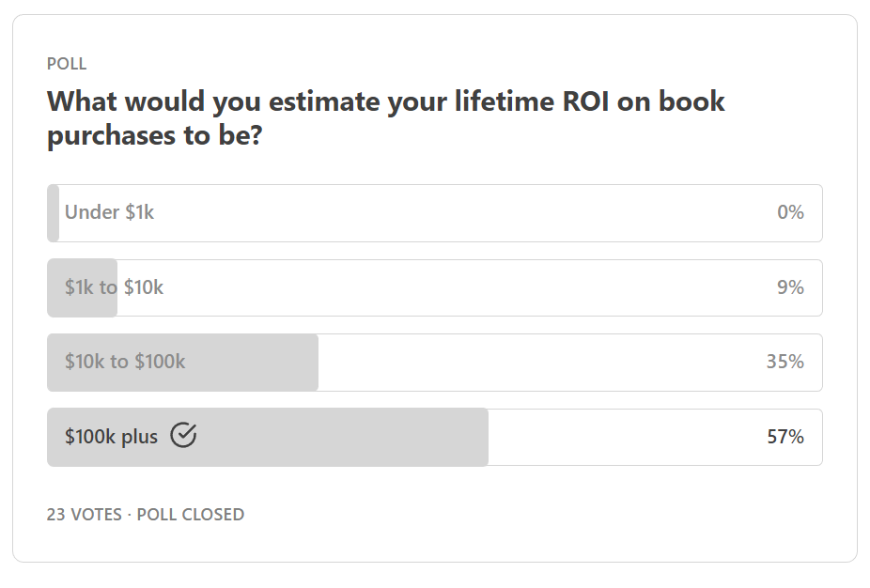
Task: Select the Under $1k poll option
Action: (434, 213)
